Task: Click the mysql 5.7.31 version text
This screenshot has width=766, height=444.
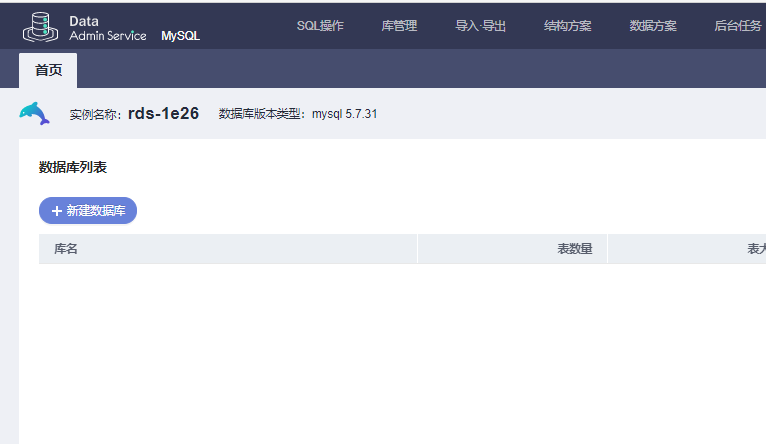Action: (344, 114)
